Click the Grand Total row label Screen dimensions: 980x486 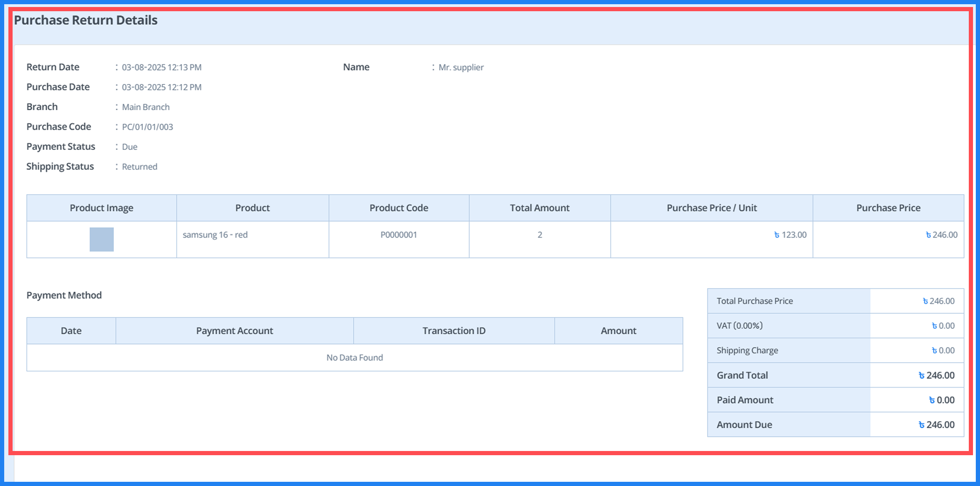tap(742, 375)
